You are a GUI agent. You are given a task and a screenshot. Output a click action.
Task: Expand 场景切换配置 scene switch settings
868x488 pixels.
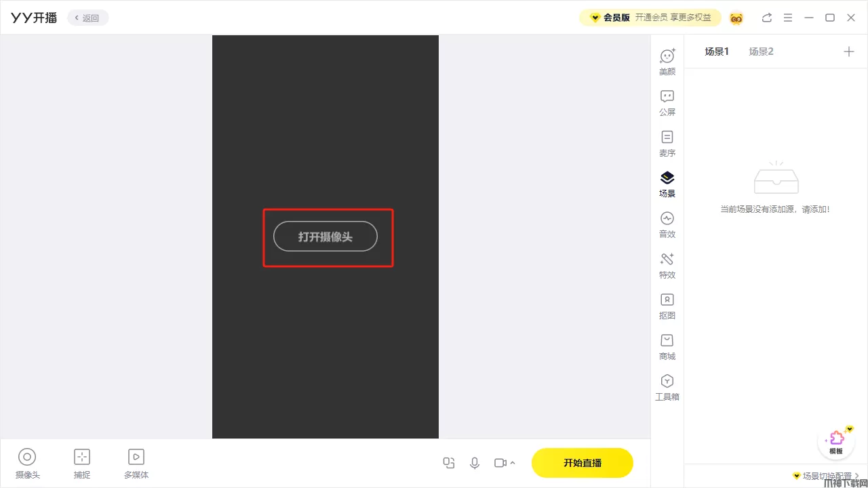pos(826,476)
